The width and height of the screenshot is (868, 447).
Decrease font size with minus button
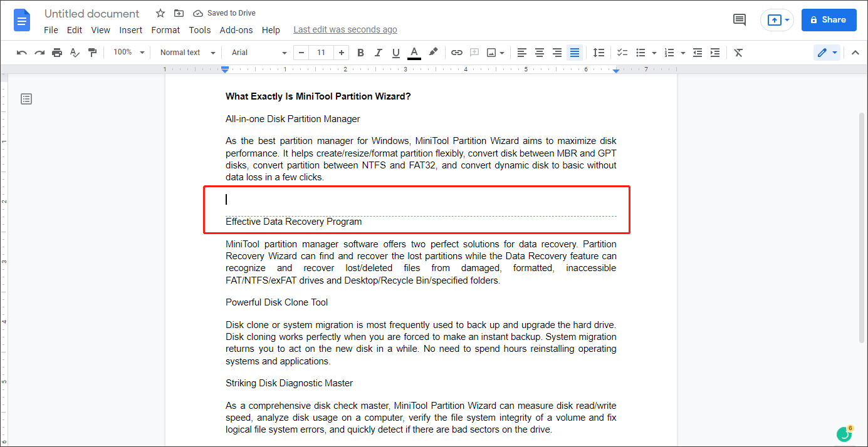[x=302, y=53]
